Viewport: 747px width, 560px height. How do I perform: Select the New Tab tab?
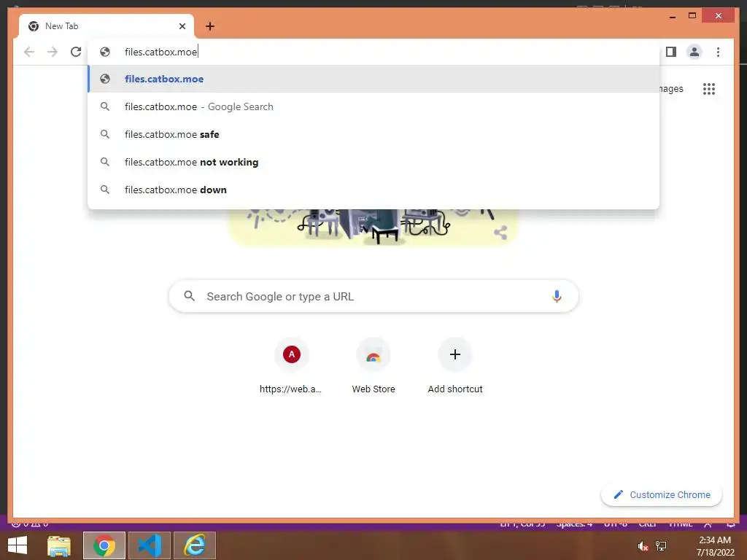coord(107,26)
